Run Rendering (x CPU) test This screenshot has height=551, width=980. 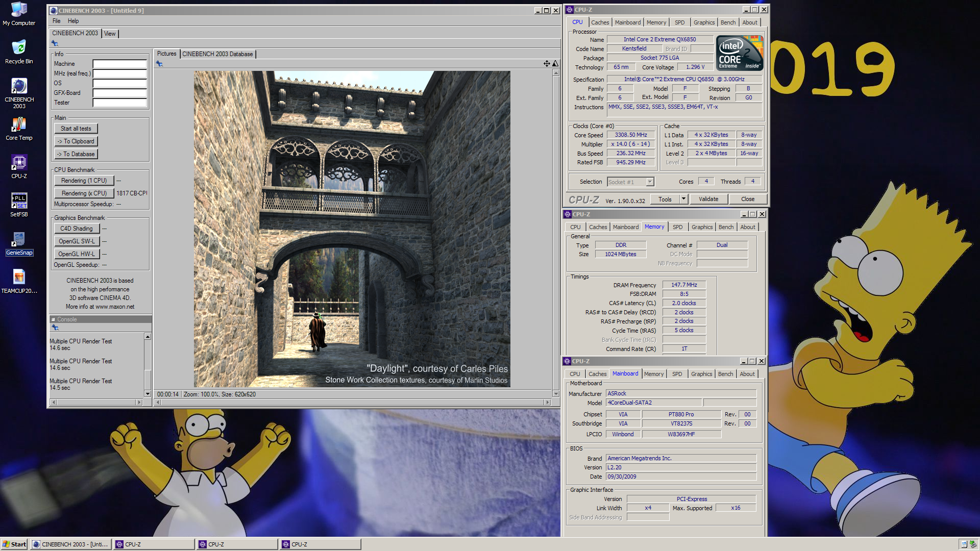click(x=84, y=193)
